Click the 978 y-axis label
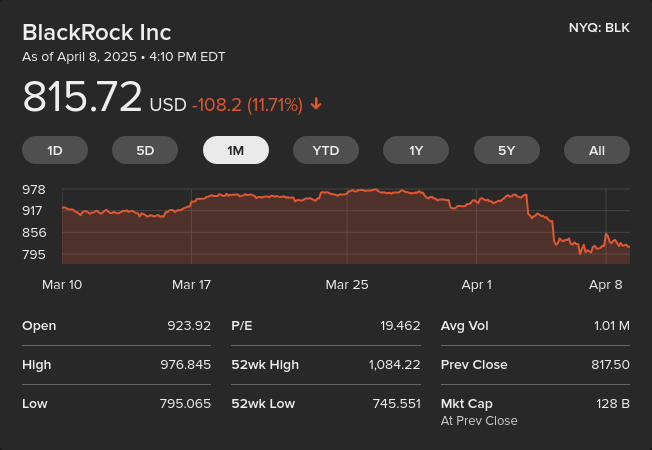Screen dimensions: 652x450 (34, 190)
